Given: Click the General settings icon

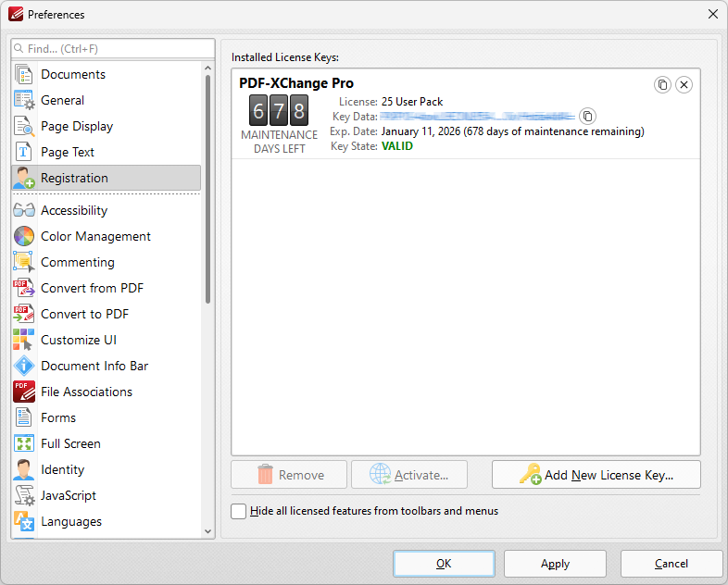Looking at the screenshot, I should pos(24,100).
